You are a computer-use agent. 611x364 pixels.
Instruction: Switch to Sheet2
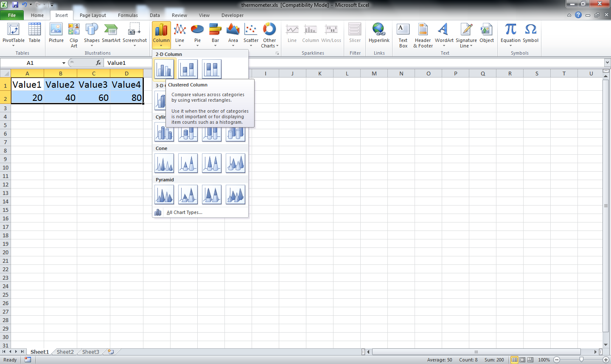[65, 352]
